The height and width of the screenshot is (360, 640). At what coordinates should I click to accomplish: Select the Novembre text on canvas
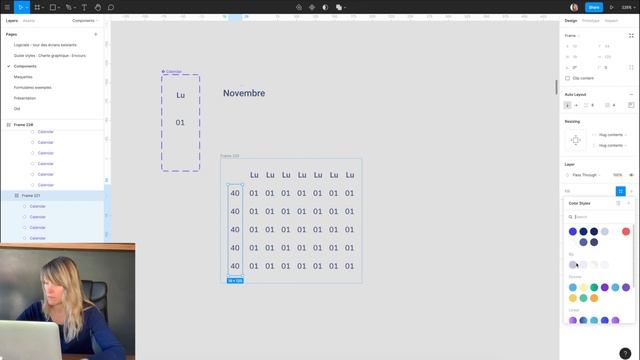(244, 93)
